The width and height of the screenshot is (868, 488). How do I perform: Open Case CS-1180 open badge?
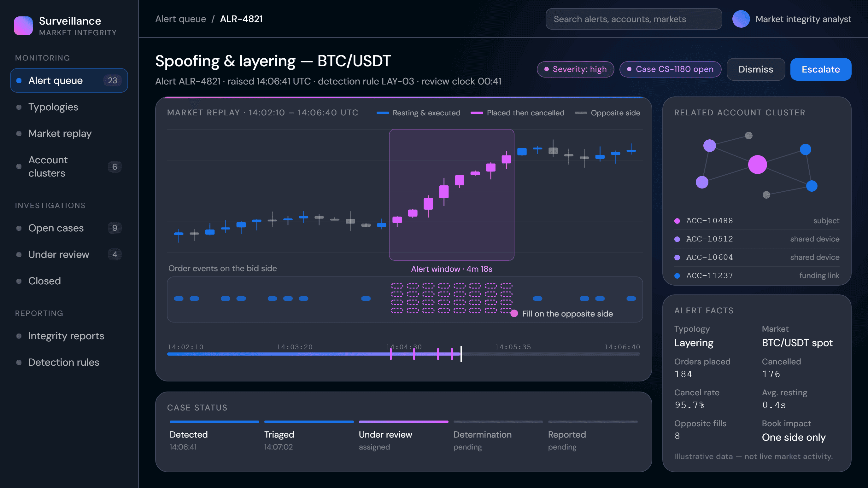coord(671,69)
